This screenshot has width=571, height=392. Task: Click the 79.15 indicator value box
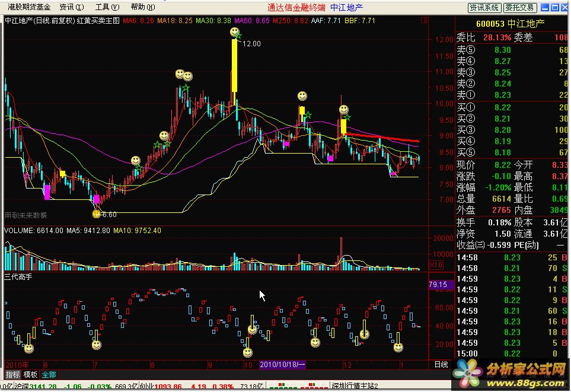point(441,284)
